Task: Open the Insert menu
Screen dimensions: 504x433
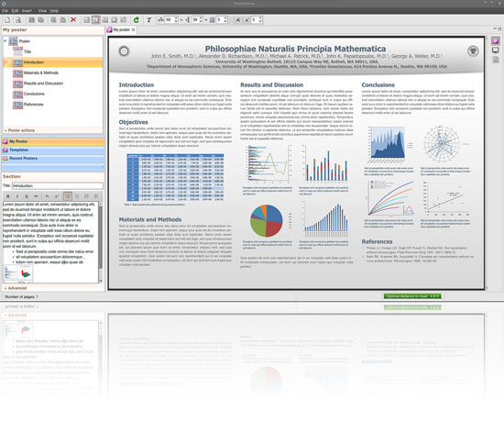Action: tap(27, 11)
